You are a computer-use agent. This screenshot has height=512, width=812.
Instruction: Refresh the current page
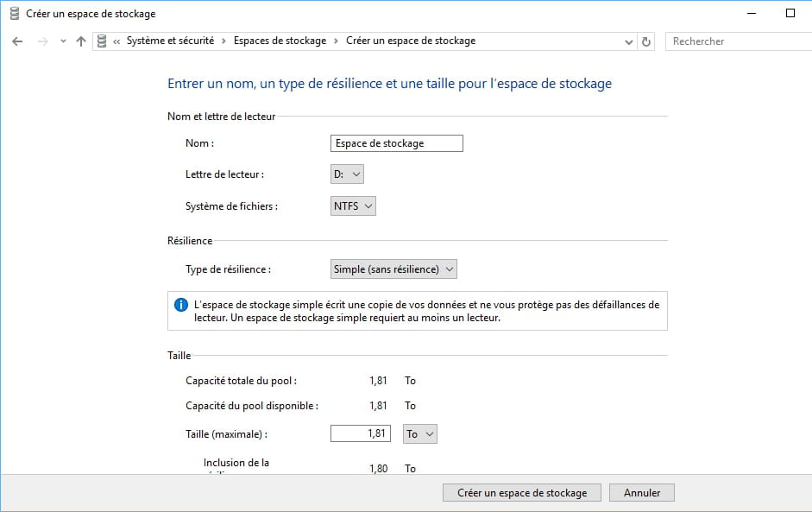tap(646, 41)
